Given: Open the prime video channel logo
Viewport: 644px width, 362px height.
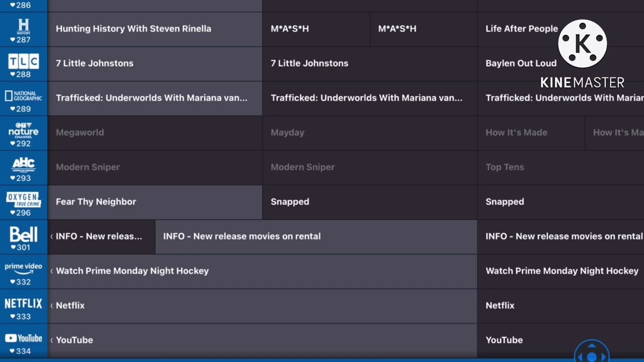Looking at the screenshot, I should [24, 268].
